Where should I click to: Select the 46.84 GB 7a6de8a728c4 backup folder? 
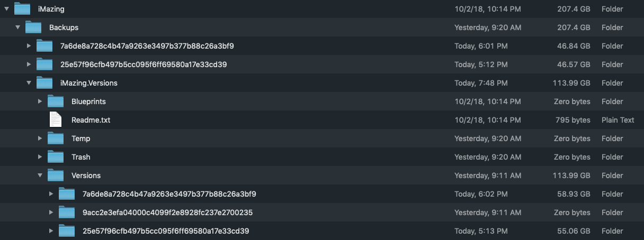(x=147, y=46)
